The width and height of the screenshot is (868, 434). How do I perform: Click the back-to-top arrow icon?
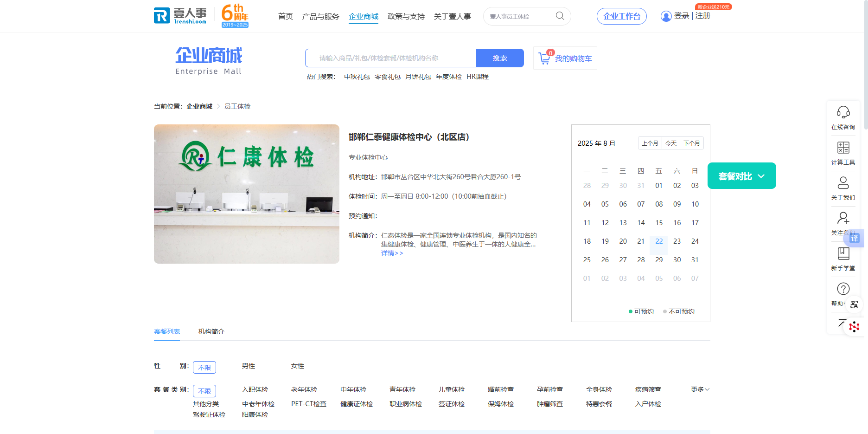[841, 323]
